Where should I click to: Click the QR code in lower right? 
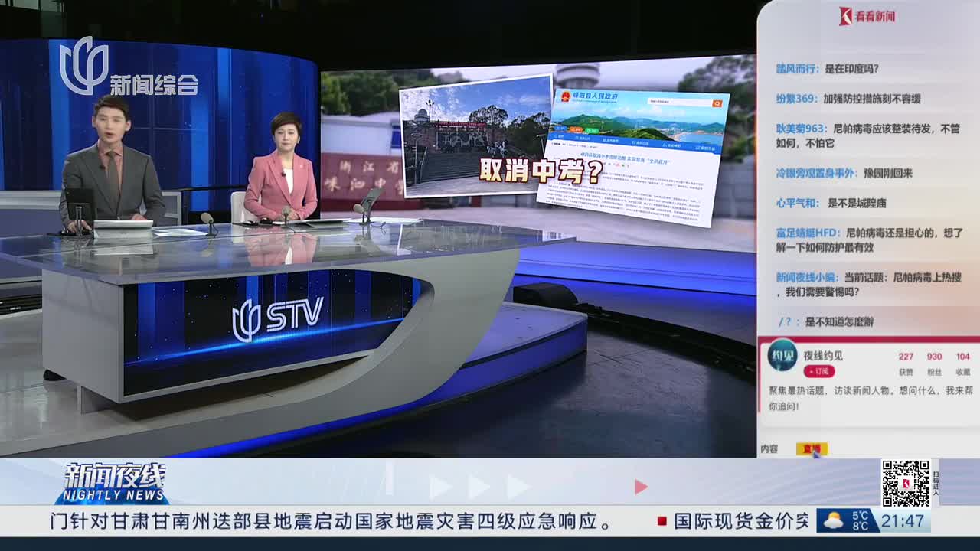(905, 483)
